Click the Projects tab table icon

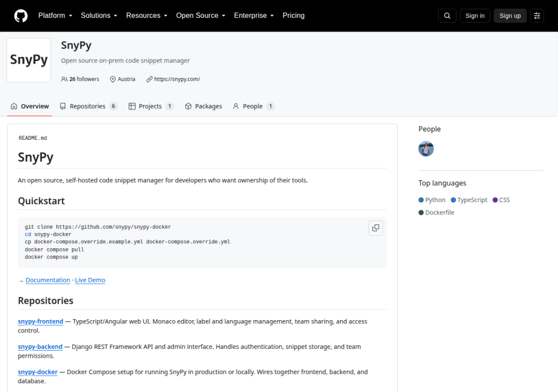pos(132,106)
